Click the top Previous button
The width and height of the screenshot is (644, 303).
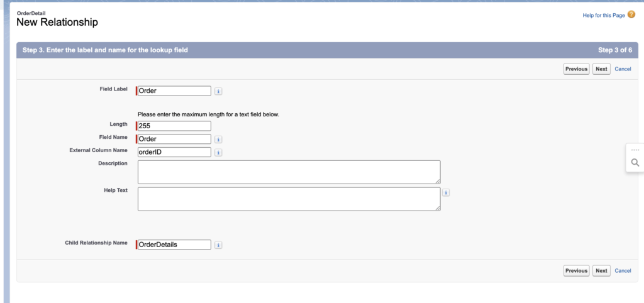pyautogui.click(x=576, y=69)
